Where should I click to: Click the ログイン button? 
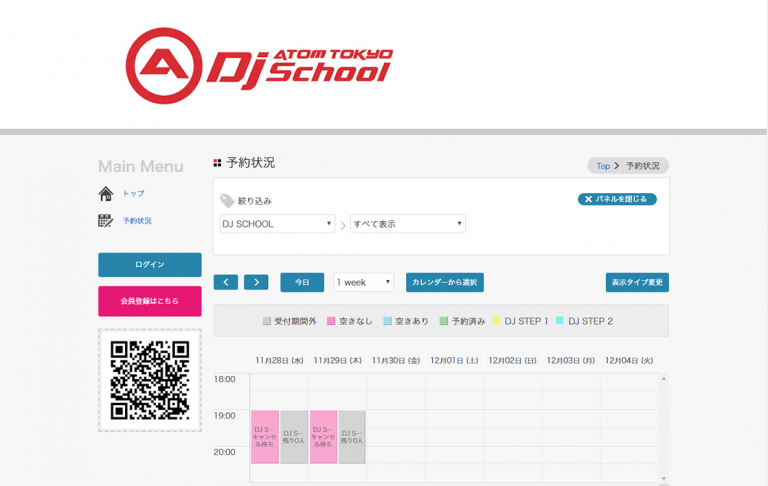[x=150, y=265]
